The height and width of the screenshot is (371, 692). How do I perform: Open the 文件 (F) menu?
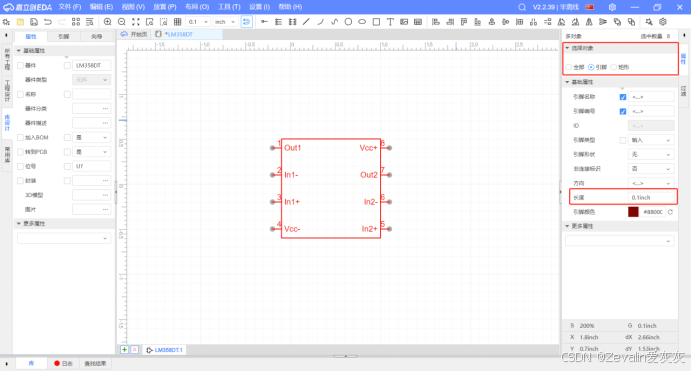pyautogui.click(x=70, y=7)
